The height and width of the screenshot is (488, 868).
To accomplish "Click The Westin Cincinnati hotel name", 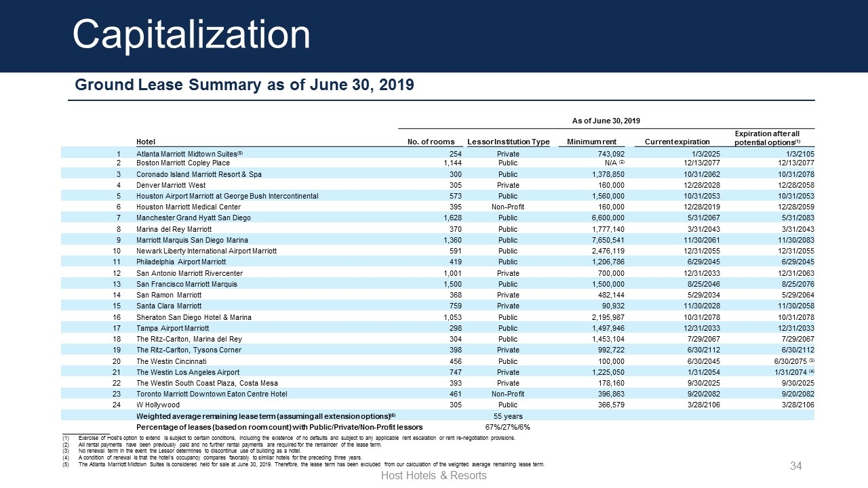I will coord(174,361).
